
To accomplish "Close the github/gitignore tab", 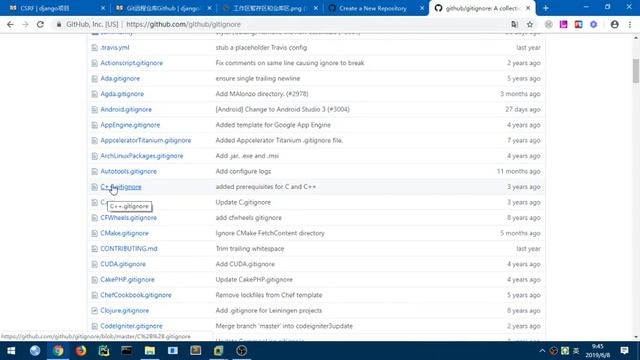I will click(x=528, y=8).
